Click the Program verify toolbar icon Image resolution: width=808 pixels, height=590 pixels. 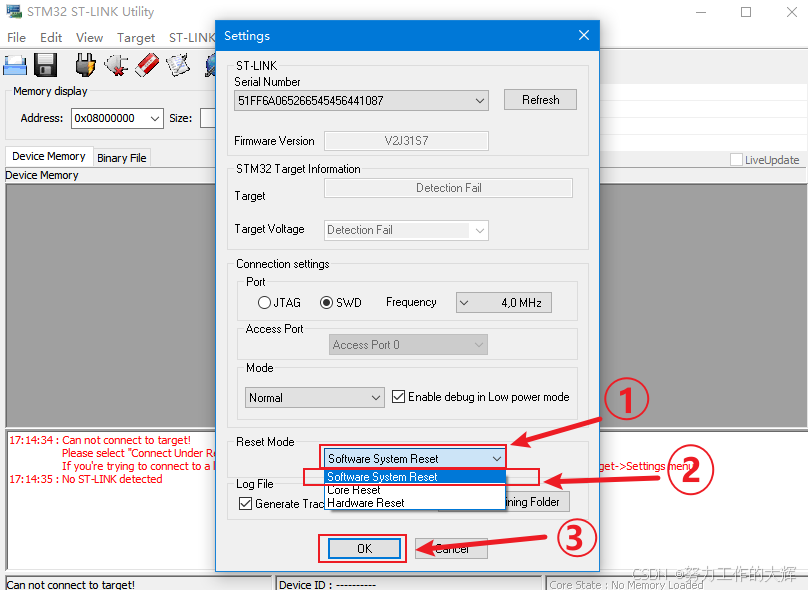click(x=178, y=65)
